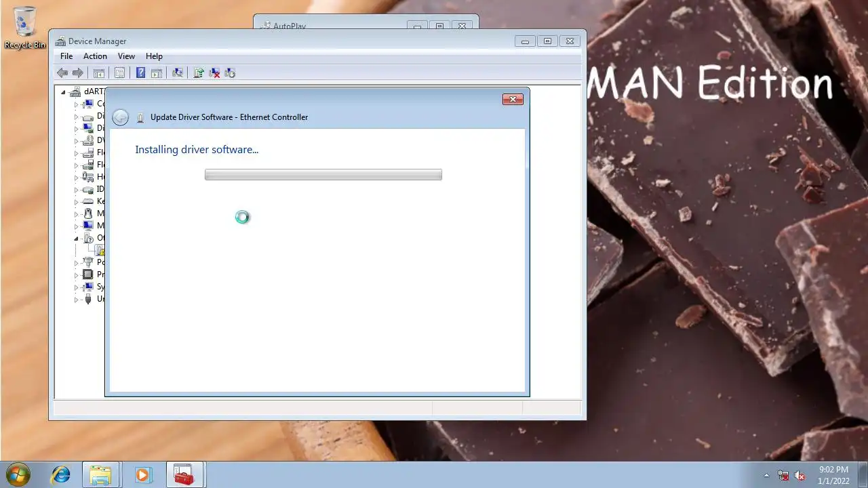Open the clock showing 9:02 PM
Screen dimensions: 868x488
click(x=833, y=475)
